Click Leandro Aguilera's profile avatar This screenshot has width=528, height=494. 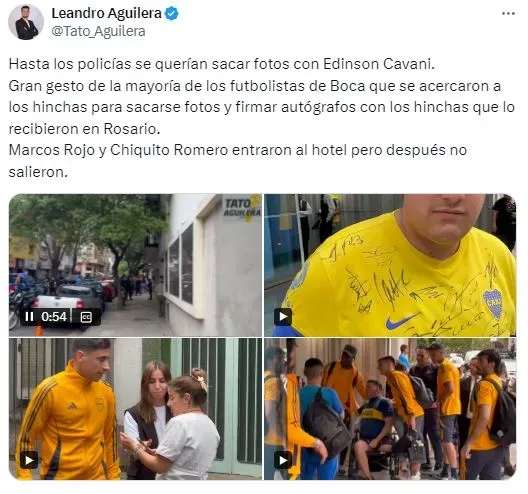click(x=26, y=23)
